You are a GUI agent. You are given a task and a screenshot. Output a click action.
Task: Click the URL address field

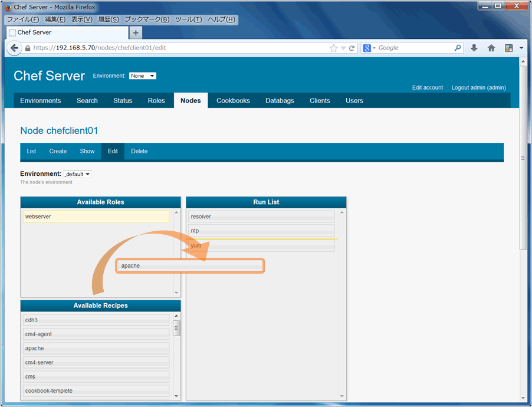tap(180, 48)
